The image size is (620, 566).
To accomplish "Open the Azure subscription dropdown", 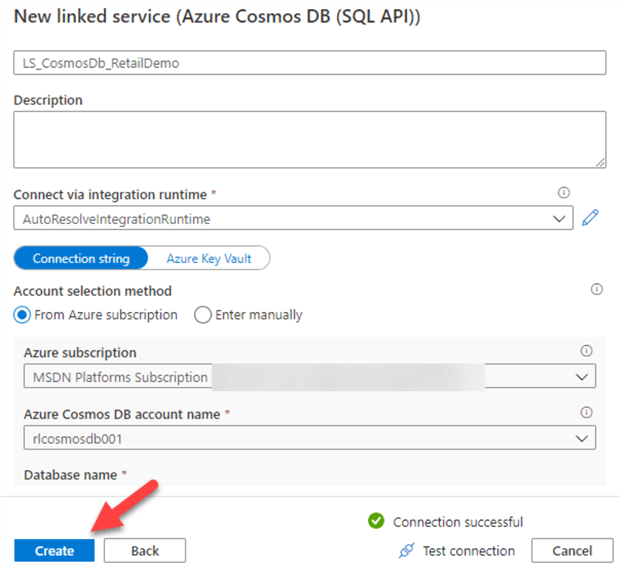I will pyautogui.click(x=581, y=377).
